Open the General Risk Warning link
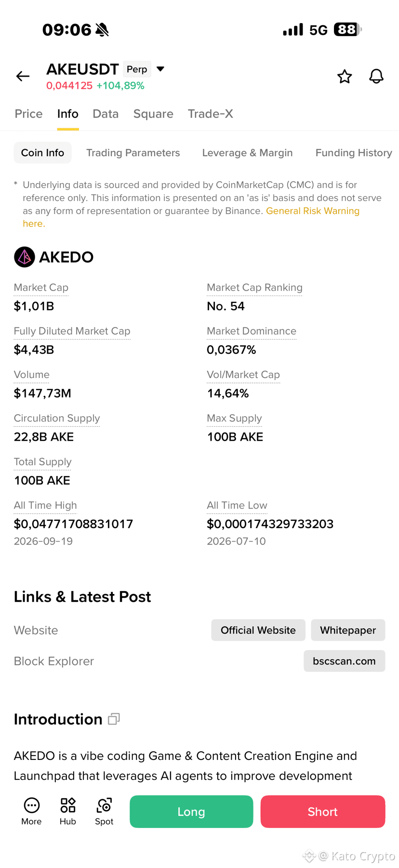 tap(313, 211)
